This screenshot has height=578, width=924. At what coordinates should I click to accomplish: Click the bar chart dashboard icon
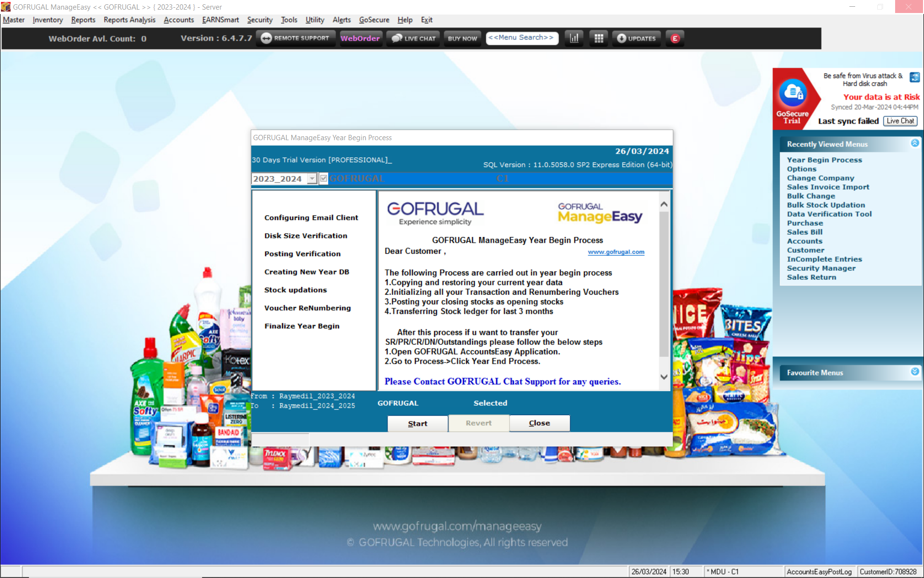pyautogui.click(x=574, y=39)
